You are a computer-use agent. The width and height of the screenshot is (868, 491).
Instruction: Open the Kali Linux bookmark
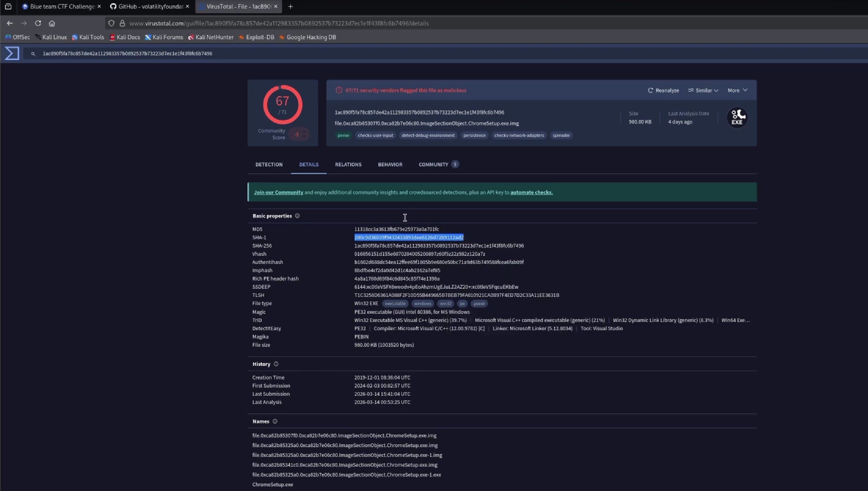click(51, 37)
